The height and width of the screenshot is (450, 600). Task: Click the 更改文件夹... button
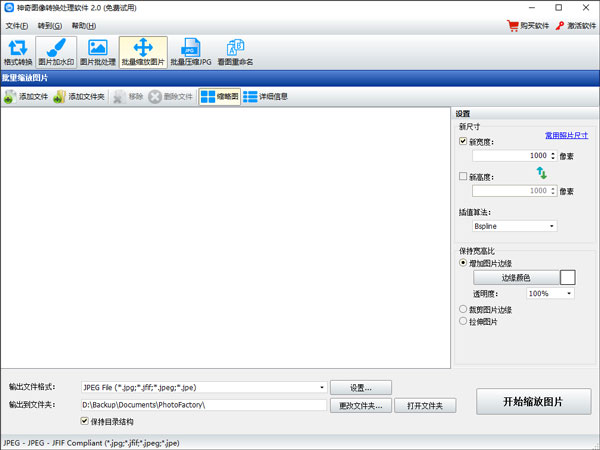click(361, 406)
